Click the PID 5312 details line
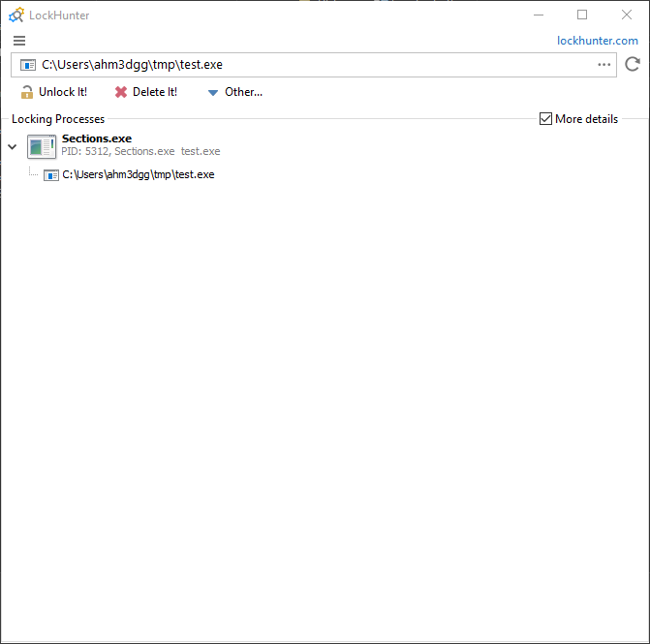Image resolution: width=650 pixels, height=644 pixels. [x=140, y=152]
